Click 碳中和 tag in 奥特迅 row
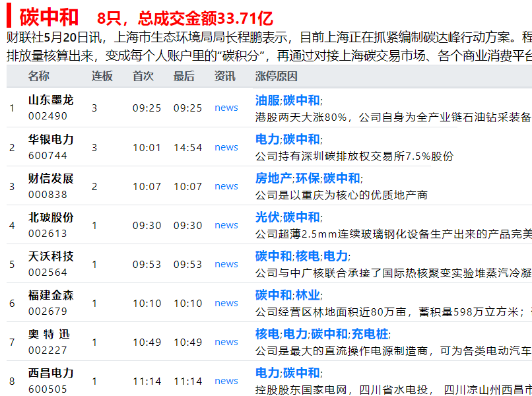Image resolution: width=532 pixels, height=396 pixels. coord(329,334)
